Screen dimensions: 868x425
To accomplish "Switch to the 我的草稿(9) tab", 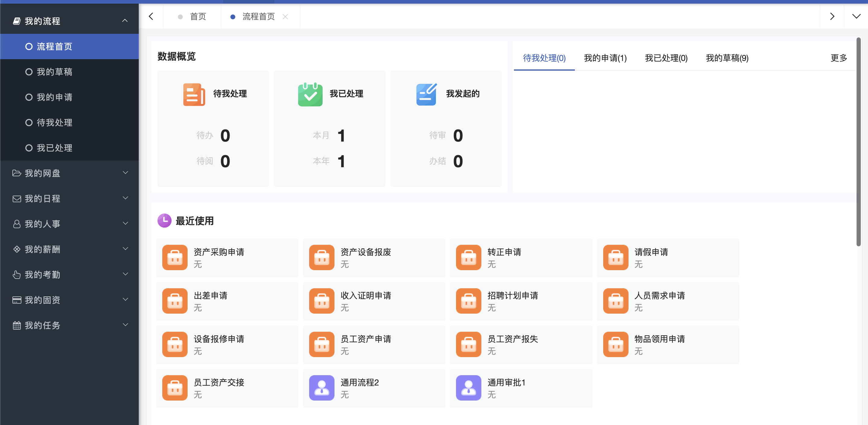I will click(x=727, y=58).
